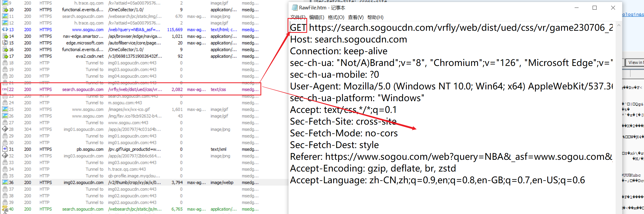Click the lock icon of tunnel session 20
The height and width of the screenshot is (214, 644).
click(x=5, y=76)
